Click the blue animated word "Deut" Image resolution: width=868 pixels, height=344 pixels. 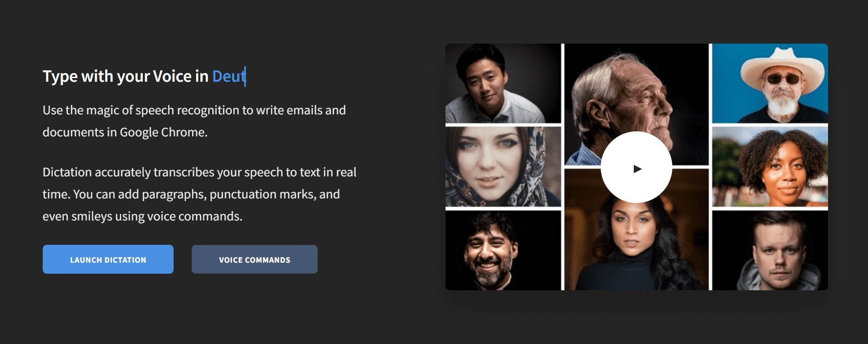pyautogui.click(x=228, y=76)
